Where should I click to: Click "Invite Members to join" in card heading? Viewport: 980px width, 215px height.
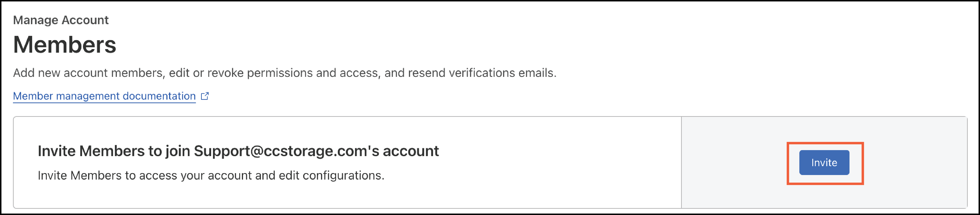tap(114, 151)
